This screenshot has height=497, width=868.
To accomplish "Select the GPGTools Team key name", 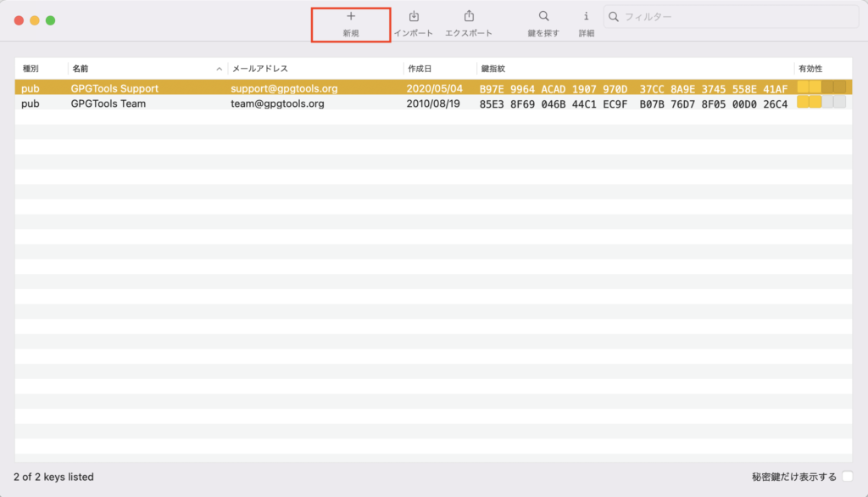I will point(108,103).
